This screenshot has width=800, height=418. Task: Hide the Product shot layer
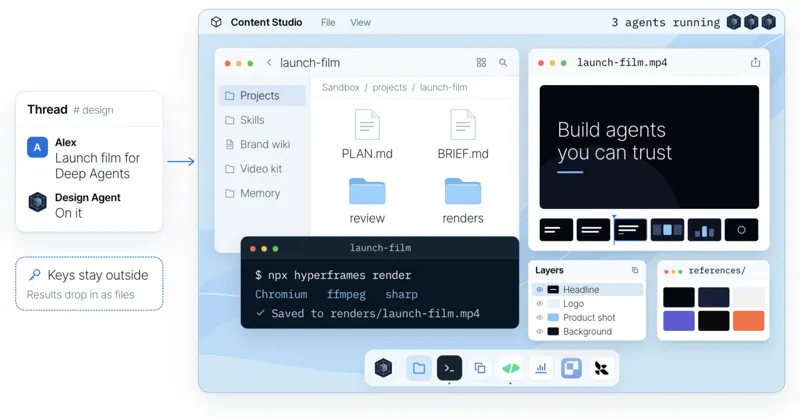click(x=539, y=317)
